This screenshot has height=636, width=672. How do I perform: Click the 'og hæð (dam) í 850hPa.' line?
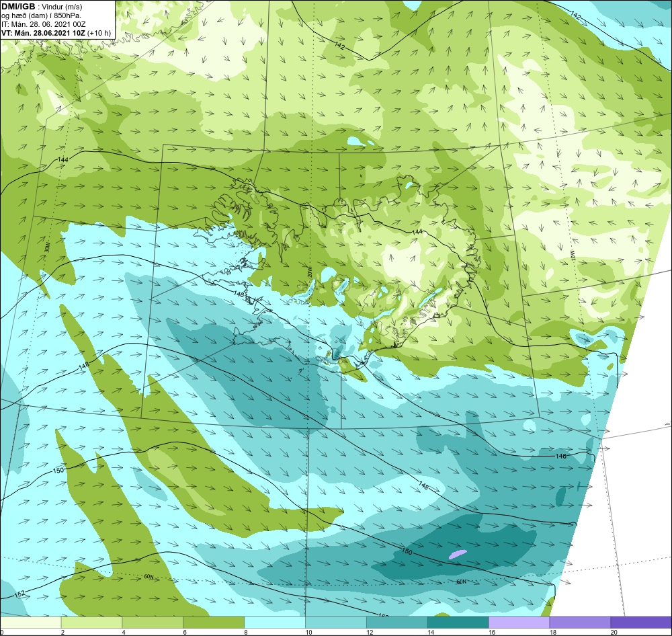pyautogui.click(x=41, y=16)
